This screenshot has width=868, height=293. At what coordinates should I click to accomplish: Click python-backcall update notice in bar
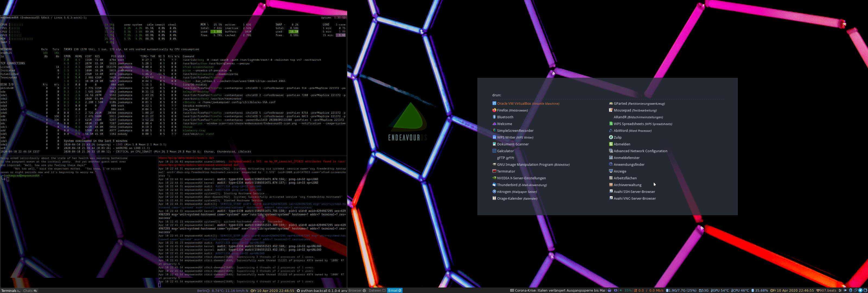click(321, 291)
